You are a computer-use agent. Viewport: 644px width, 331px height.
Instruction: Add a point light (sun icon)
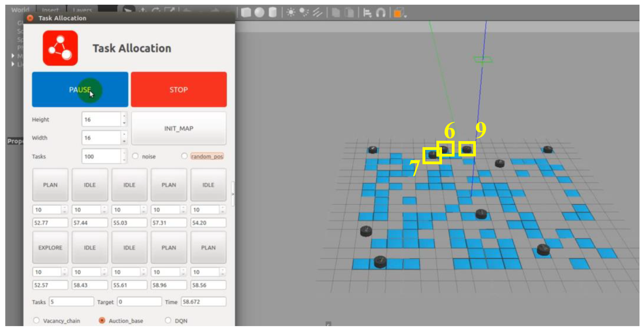[x=291, y=12]
